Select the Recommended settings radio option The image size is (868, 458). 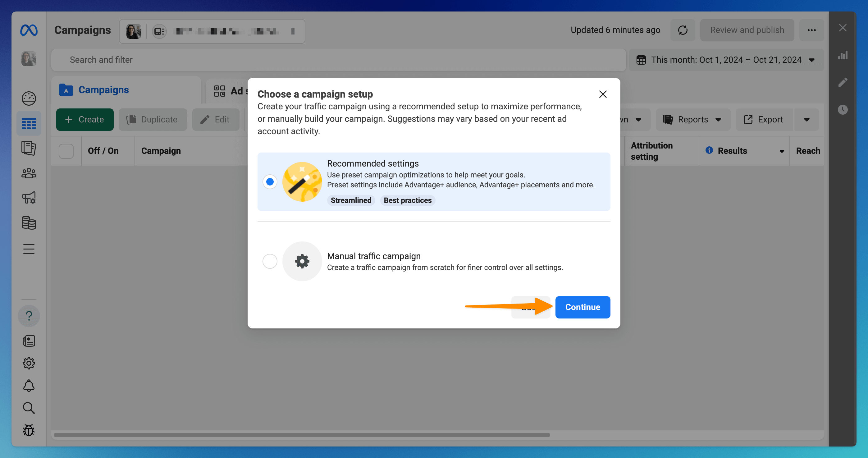click(x=270, y=182)
